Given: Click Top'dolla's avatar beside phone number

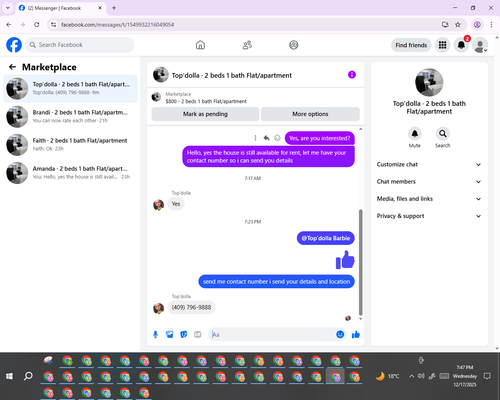Looking at the screenshot, I should (158, 308).
